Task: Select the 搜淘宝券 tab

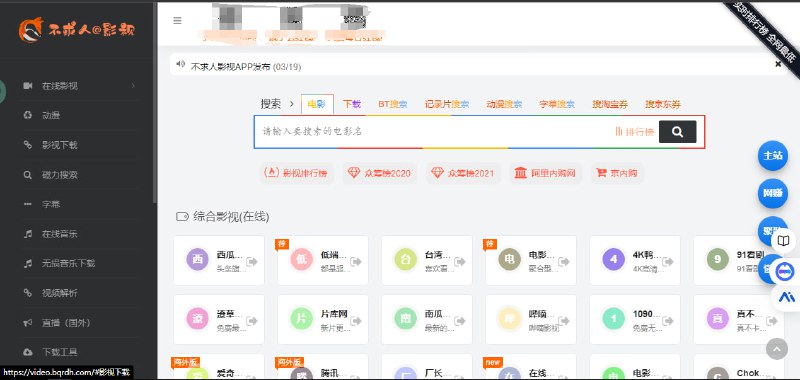Action: (x=610, y=104)
